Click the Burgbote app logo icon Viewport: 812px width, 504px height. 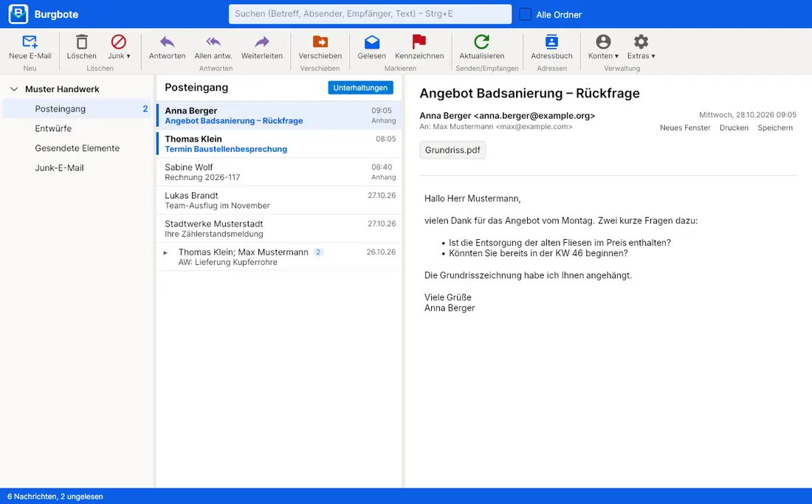tap(18, 14)
